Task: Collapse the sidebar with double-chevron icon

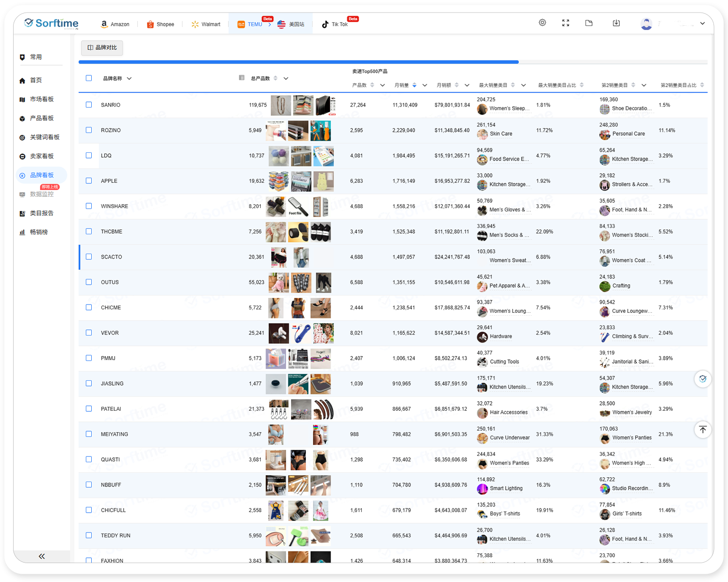Action: coord(42,556)
